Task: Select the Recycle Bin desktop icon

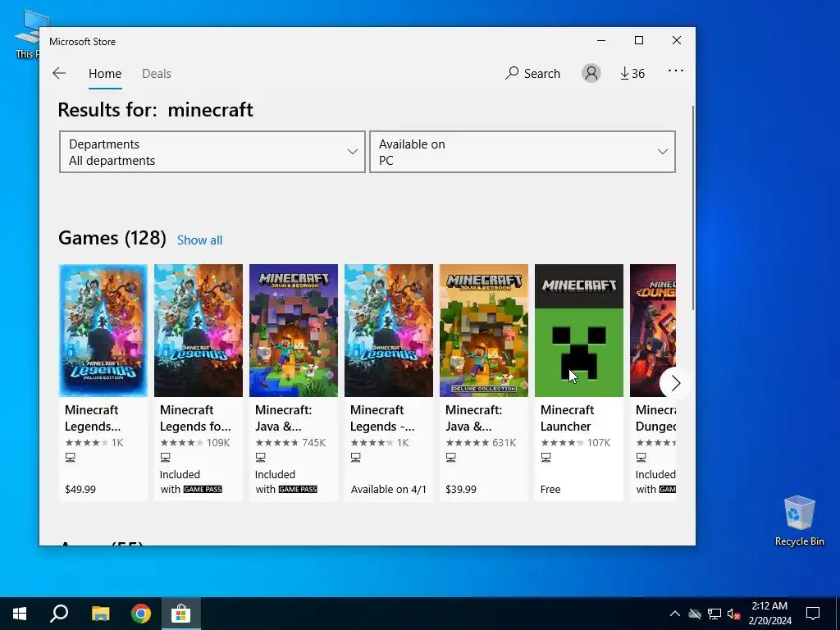Action: tap(799, 521)
